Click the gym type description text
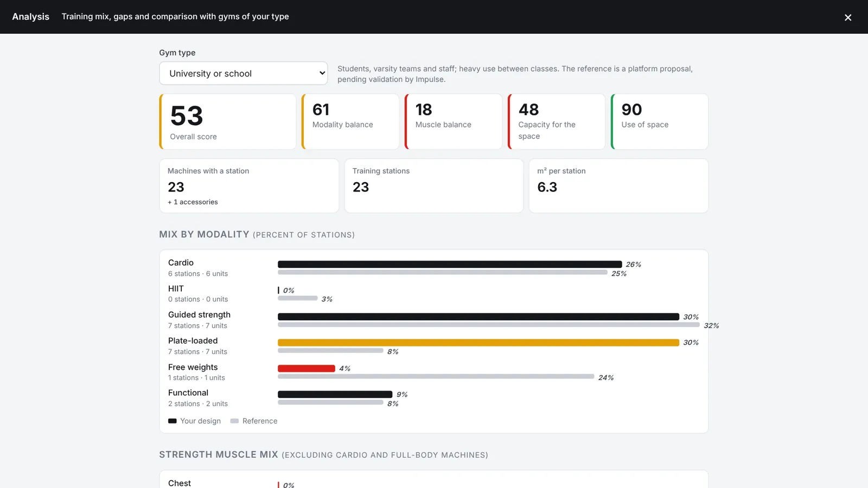 coord(515,74)
